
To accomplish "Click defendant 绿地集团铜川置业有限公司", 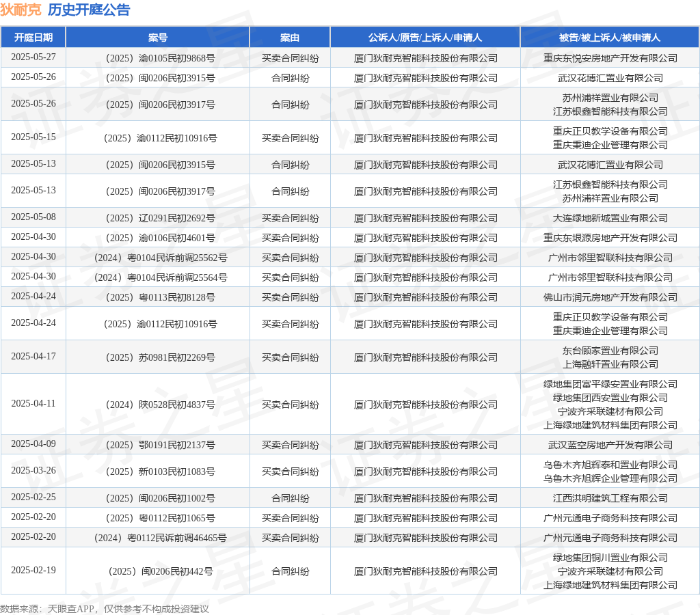I will pos(610,558).
